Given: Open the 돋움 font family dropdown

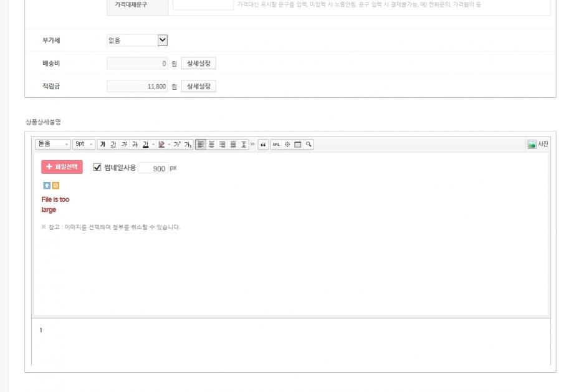Looking at the screenshot, I should (x=54, y=145).
